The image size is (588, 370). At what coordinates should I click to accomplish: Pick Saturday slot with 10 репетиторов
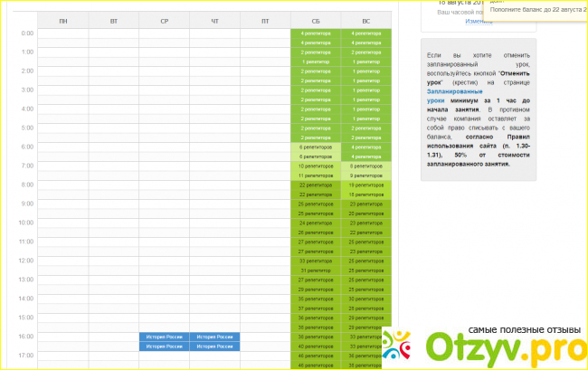(x=316, y=166)
